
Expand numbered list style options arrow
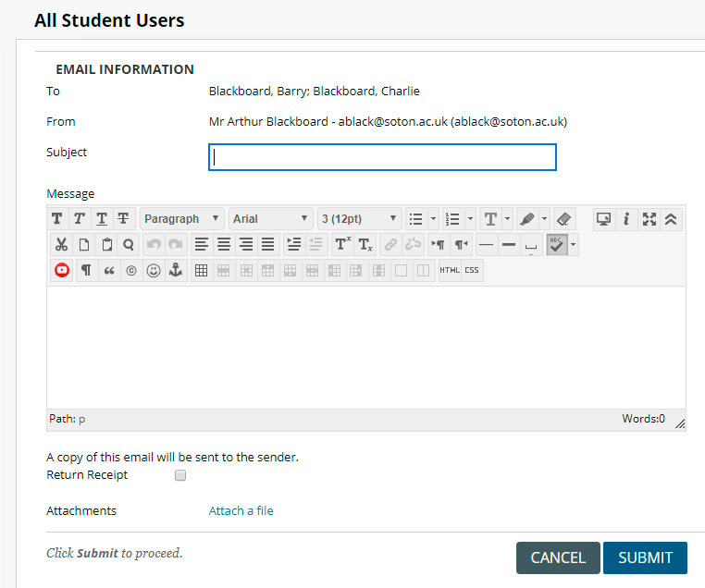[470, 219]
